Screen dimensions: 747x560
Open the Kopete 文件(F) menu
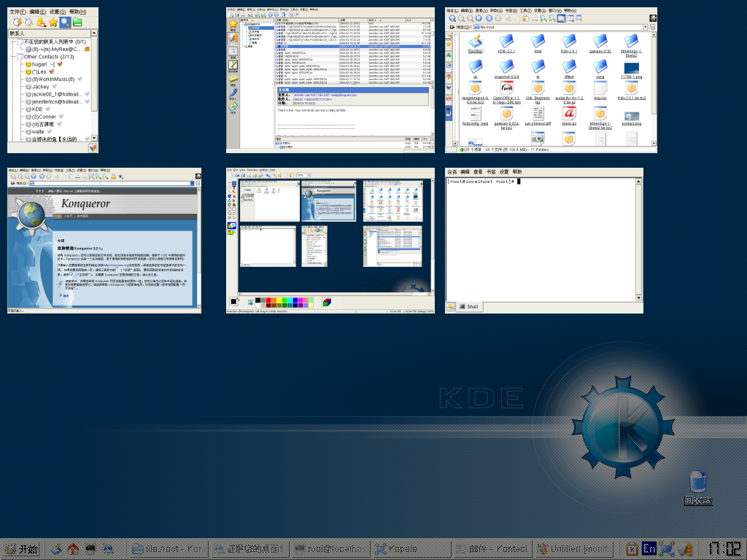click(x=18, y=12)
